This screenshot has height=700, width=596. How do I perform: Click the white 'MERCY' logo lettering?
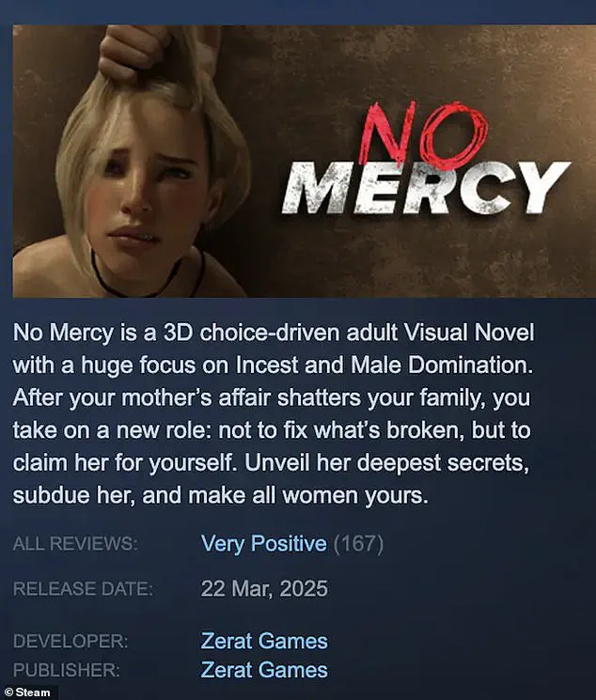click(x=426, y=189)
